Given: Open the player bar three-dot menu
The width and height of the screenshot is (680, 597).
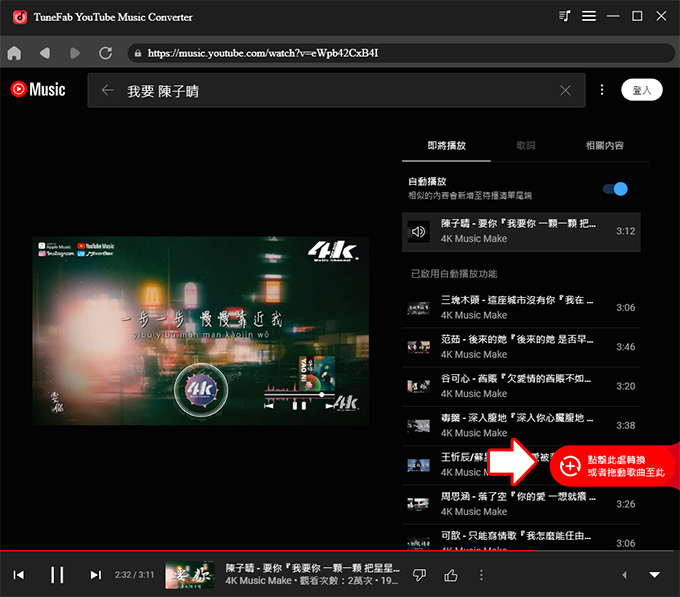Looking at the screenshot, I should [481, 575].
